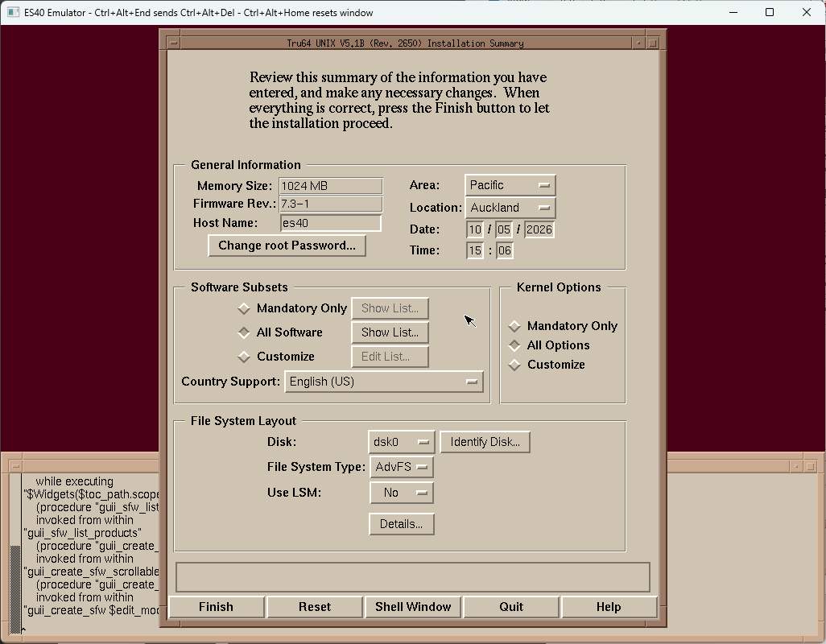Choose All Options for kernel

(549, 345)
